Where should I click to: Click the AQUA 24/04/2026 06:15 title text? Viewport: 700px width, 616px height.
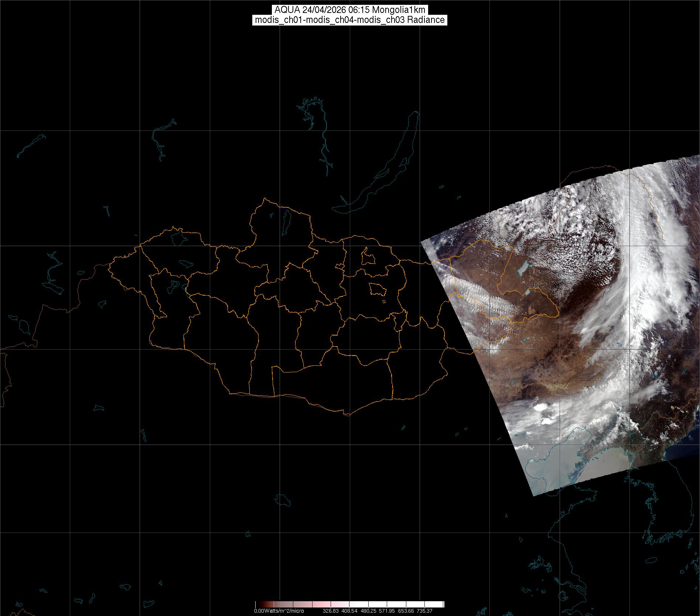point(349,10)
